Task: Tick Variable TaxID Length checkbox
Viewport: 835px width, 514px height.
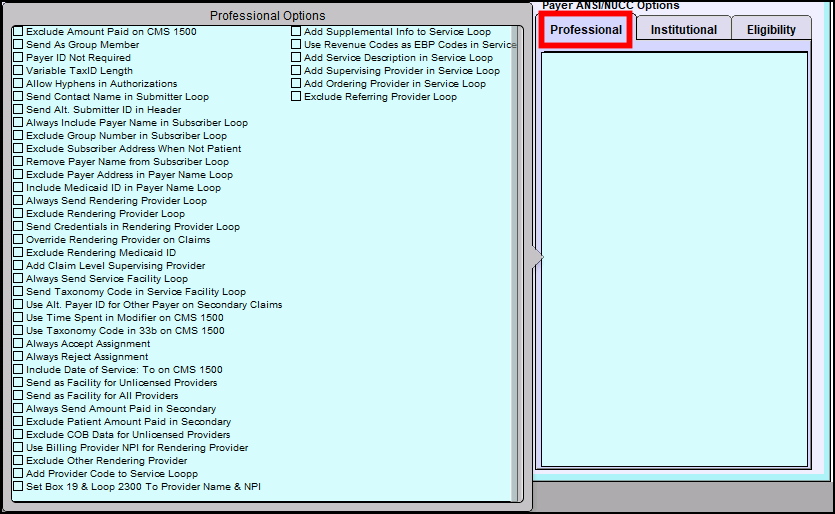Action: [18, 71]
